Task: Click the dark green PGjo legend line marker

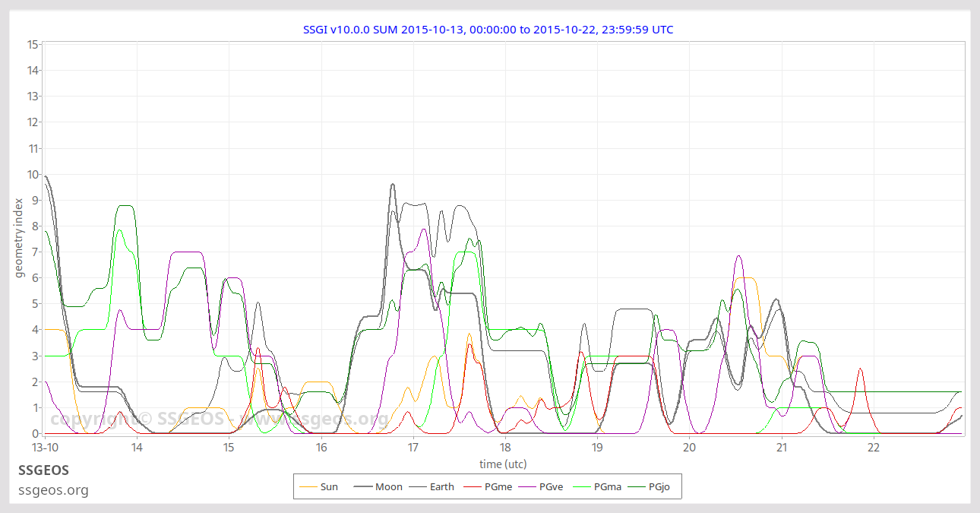Action: pyautogui.click(x=637, y=486)
